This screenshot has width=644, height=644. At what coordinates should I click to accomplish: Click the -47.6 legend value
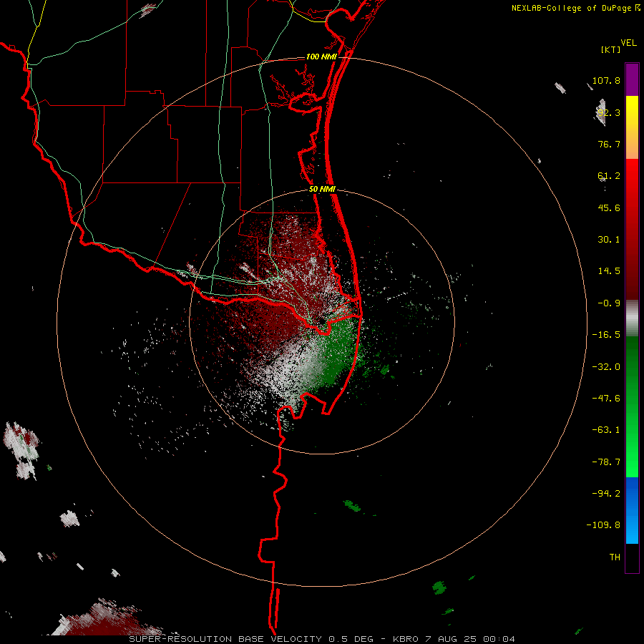tap(606, 399)
